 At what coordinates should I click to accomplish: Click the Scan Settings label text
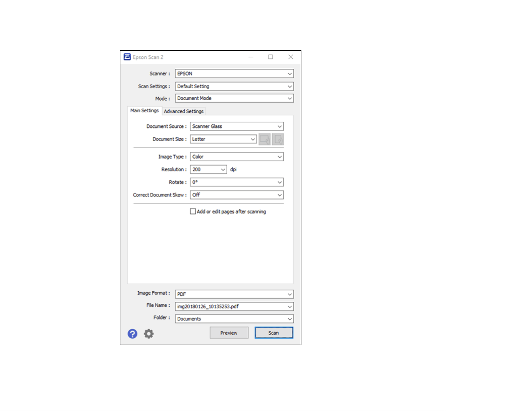click(154, 86)
